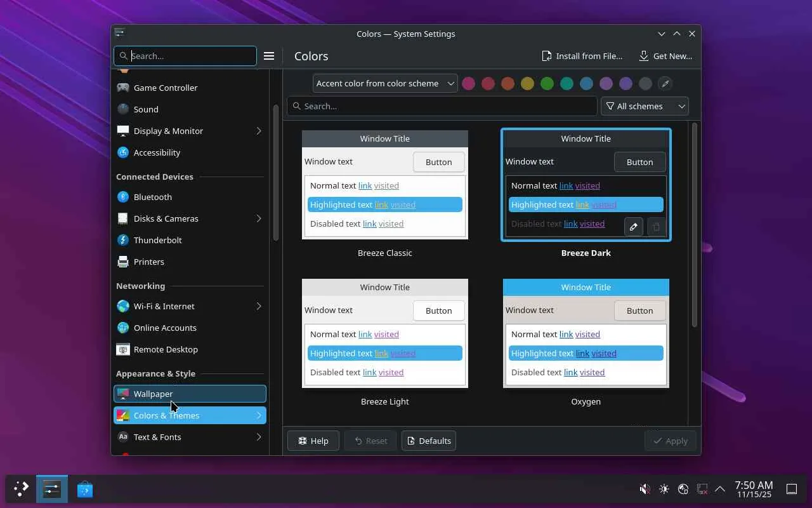The width and height of the screenshot is (812, 508).
Task: Select the Online Accounts globe icon
Action: point(123,328)
